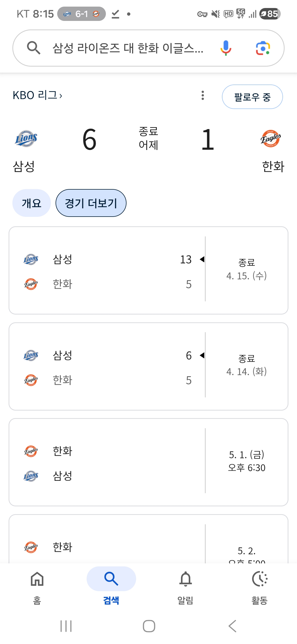Viewport: 297px width, 644px height.
Task: Open 활동 activity clock icon
Action: (260, 586)
